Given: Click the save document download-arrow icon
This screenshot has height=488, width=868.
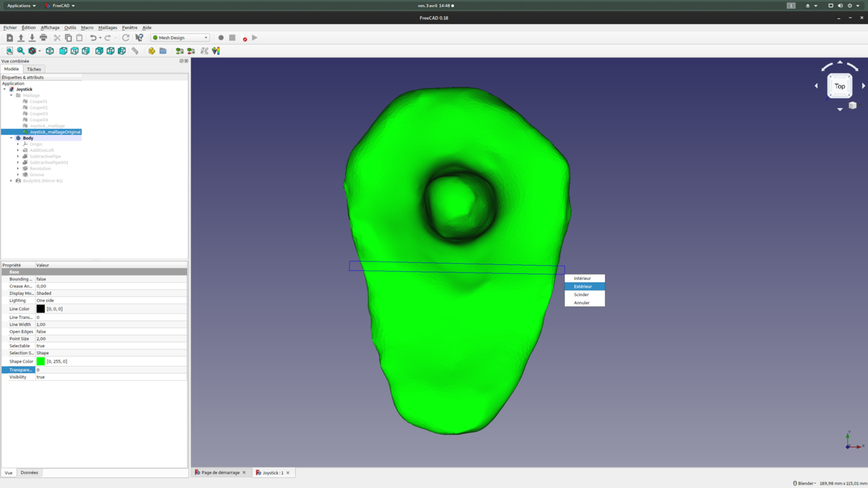Looking at the screenshot, I should coord(32,38).
